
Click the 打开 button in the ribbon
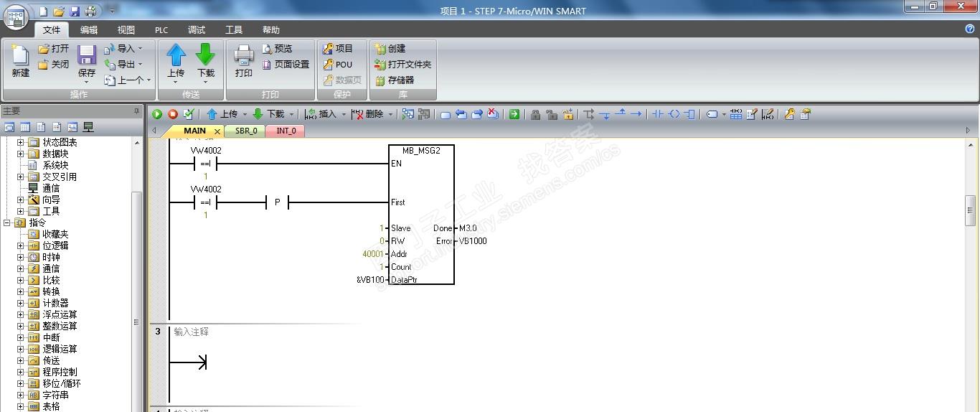[x=54, y=48]
